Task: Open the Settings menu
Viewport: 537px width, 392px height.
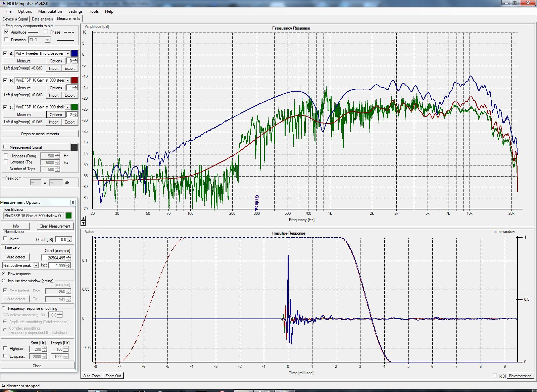Action: click(76, 11)
